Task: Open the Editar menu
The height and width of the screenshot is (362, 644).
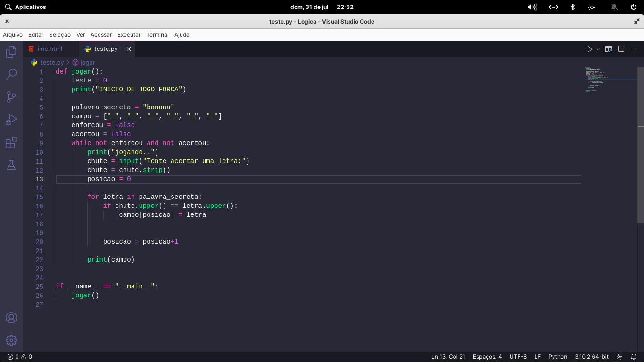Action: click(36, 35)
